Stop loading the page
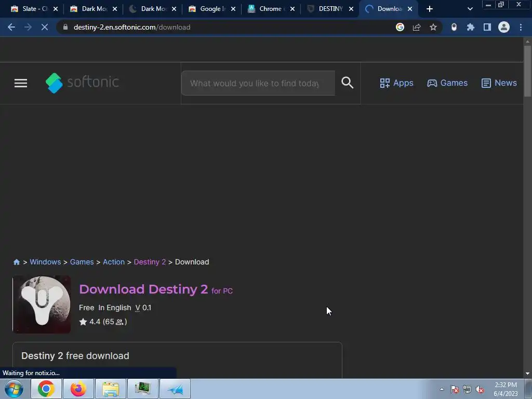The image size is (532, 399). click(45, 27)
